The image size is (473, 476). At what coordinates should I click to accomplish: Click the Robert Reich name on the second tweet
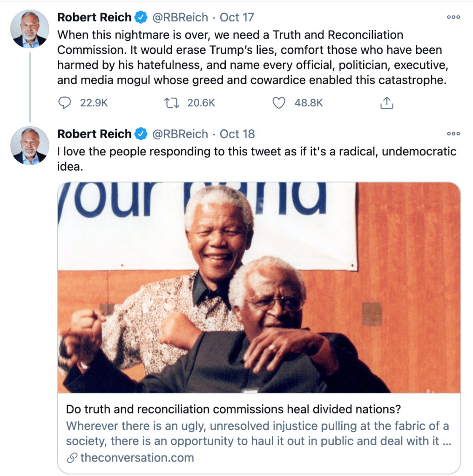click(x=94, y=134)
